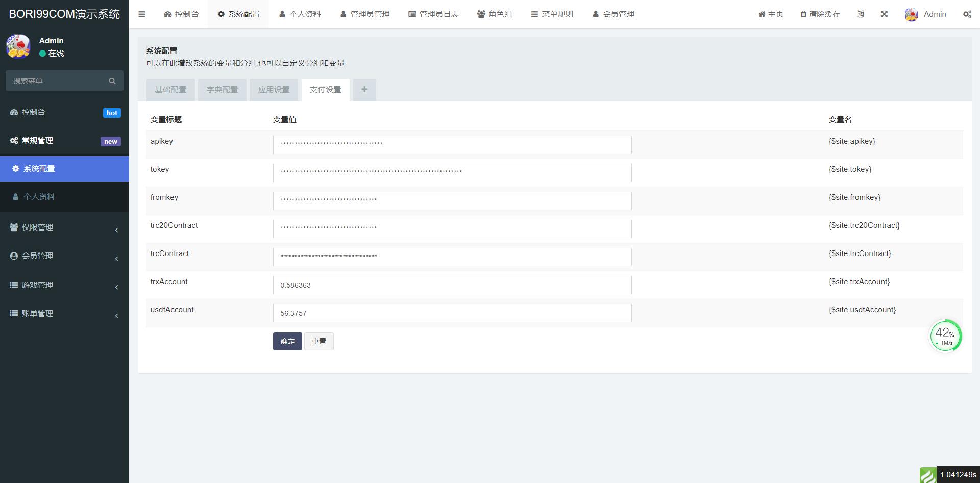Switch to the 字典配置 tab
The height and width of the screenshot is (483, 980).
click(222, 90)
